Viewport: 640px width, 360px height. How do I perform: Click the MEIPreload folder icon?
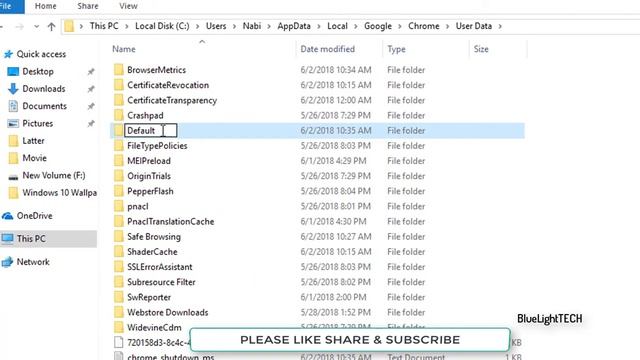118,161
